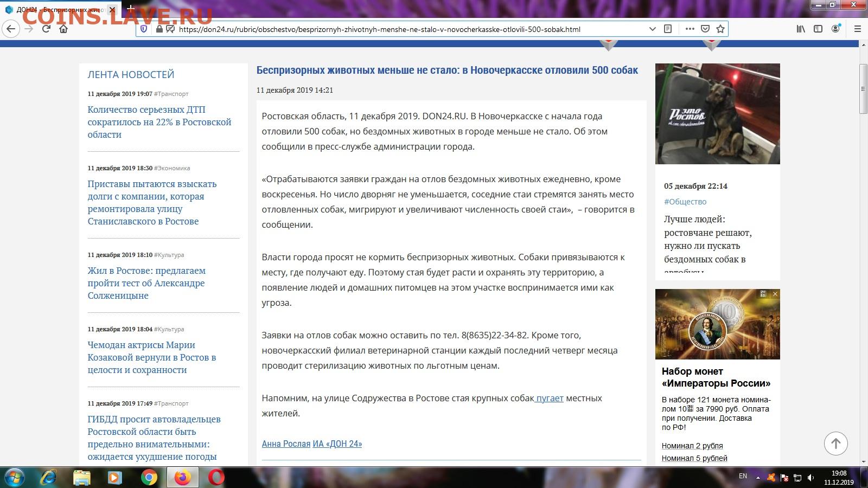Click the #Транспорт tag at 19:07
Image resolution: width=868 pixels, height=488 pixels.
[x=171, y=94]
